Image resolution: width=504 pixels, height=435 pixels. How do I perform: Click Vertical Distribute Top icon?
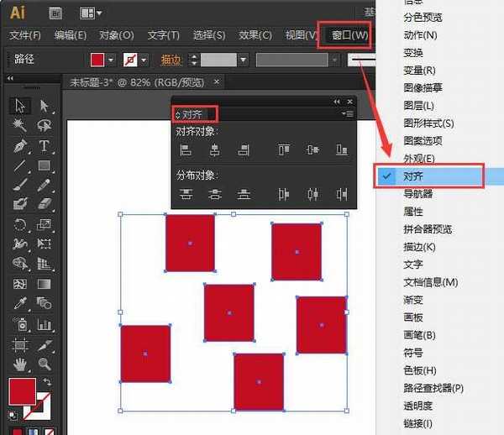pos(186,194)
